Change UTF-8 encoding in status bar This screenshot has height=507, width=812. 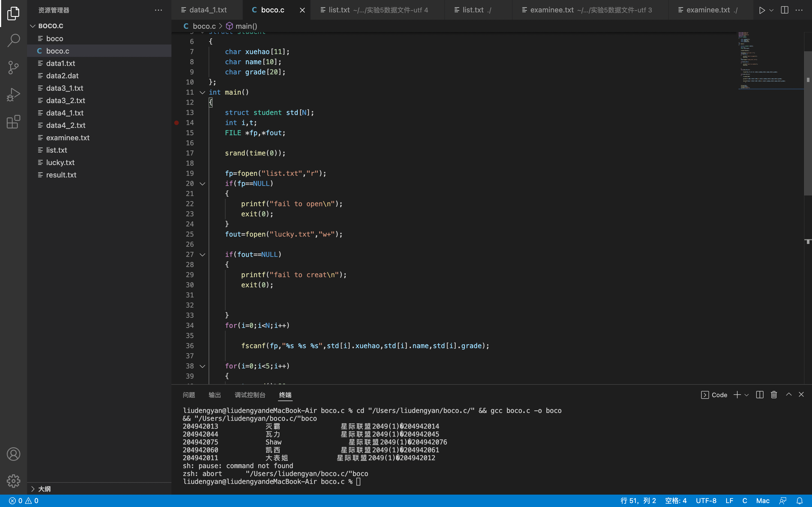[706, 501]
